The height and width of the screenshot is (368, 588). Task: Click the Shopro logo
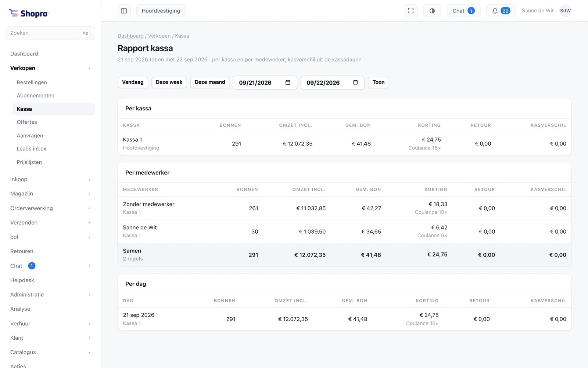[x=29, y=13]
